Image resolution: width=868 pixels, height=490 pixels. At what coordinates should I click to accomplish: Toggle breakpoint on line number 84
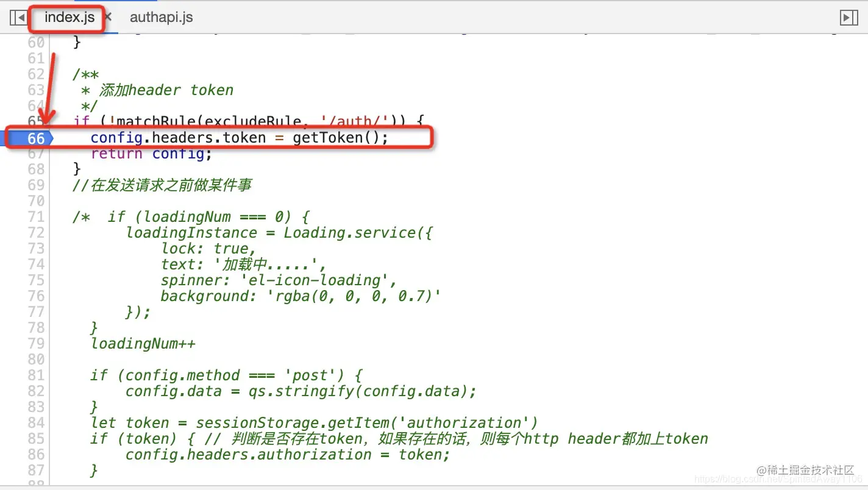[x=37, y=422]
